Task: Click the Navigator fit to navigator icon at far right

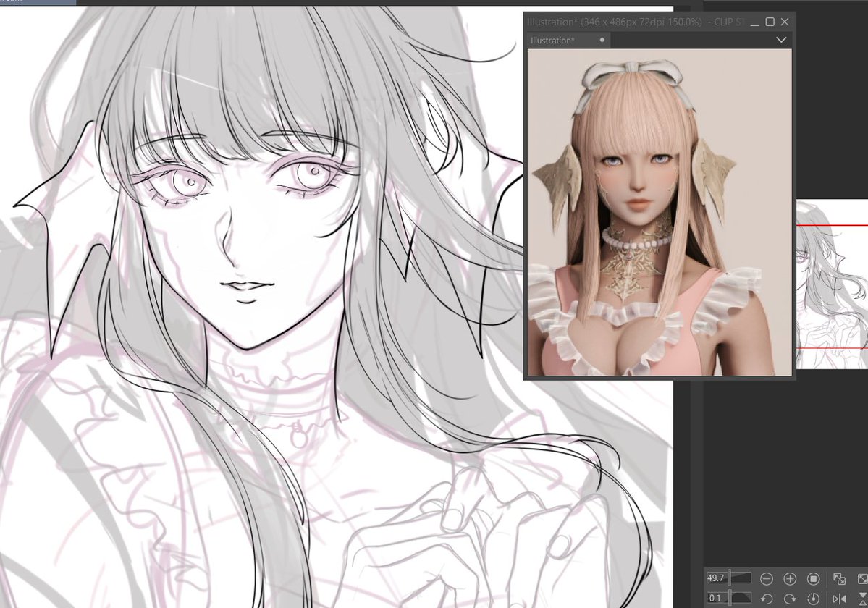Action: [862, 578]
